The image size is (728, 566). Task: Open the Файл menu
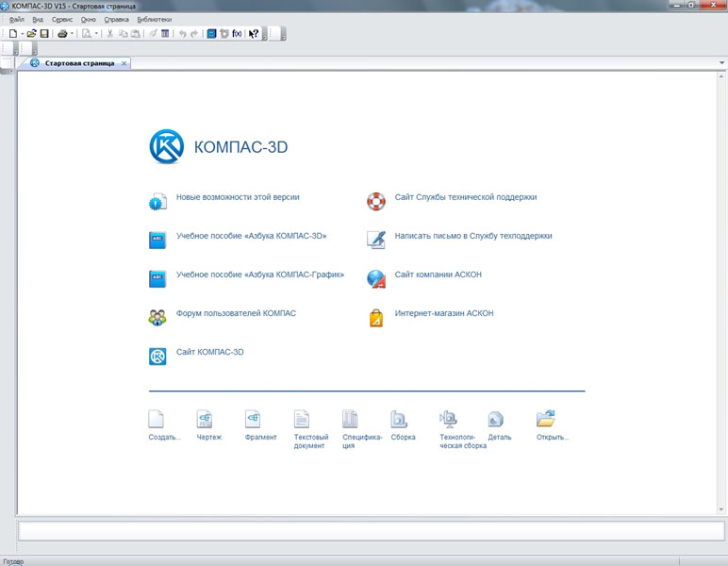pyautogui.click(x=17, y=20)
